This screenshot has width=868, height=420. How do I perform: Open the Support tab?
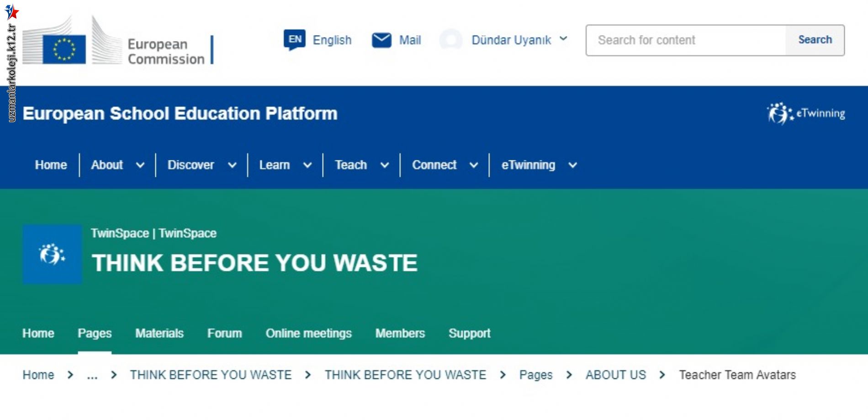point(470,333)
